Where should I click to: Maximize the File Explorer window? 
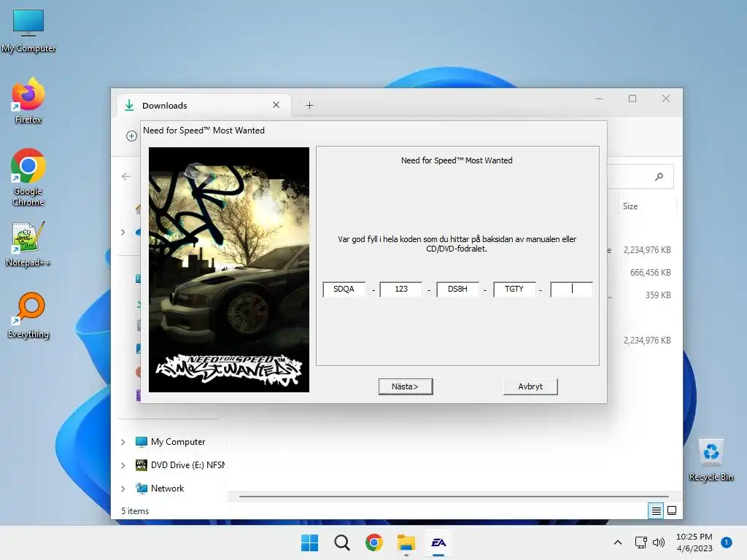point(632,98)
